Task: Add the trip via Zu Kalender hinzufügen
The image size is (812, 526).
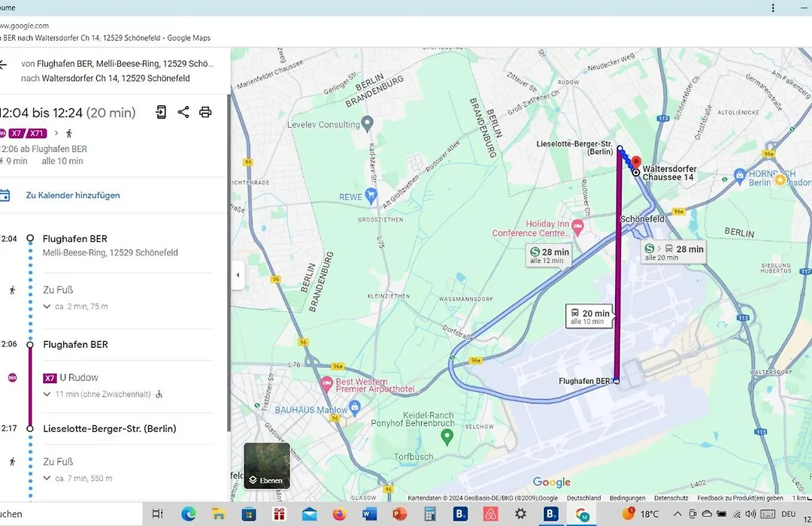Action: pos(73,195)
